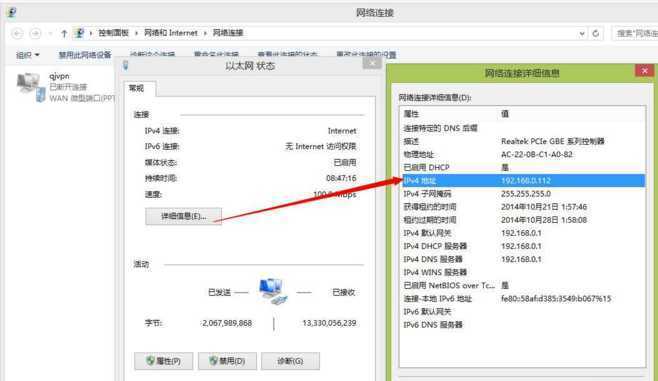Select the highlighted IPv4 地址 row
Viewport: 658px width, 381px height.
tap(523, 180)
